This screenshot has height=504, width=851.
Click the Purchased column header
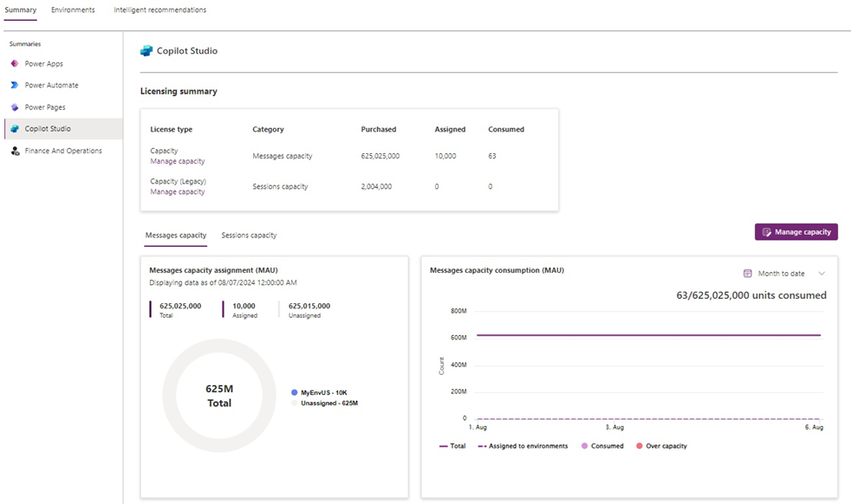[379, 129]
